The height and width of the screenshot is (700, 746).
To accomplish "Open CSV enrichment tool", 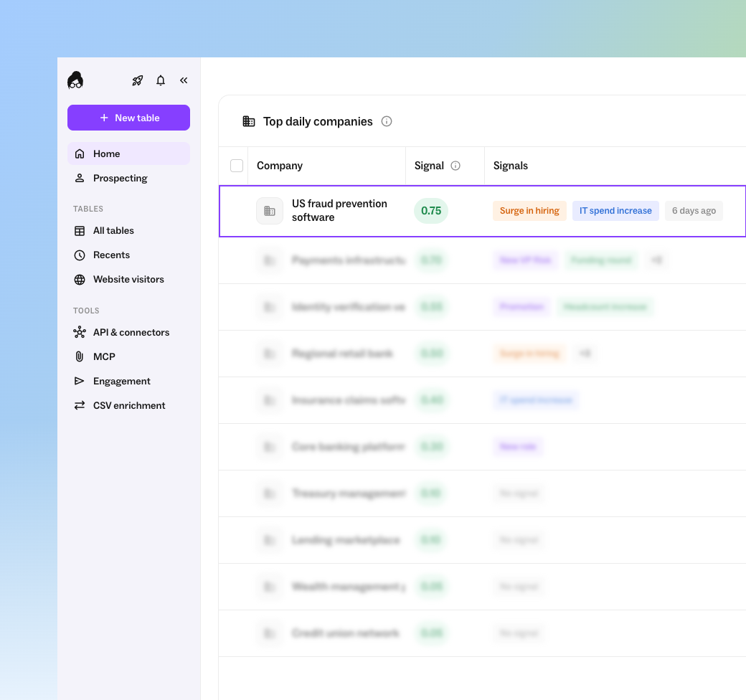I will 129,405.
